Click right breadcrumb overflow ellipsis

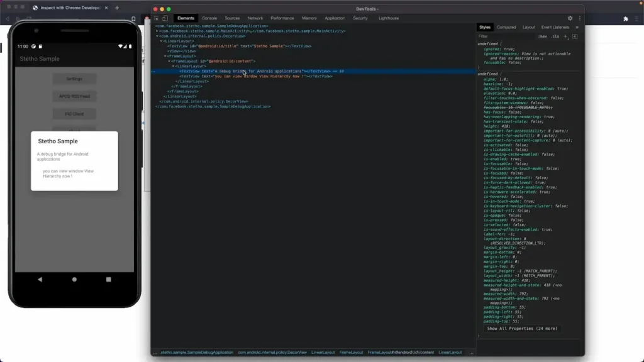(471, 352)
